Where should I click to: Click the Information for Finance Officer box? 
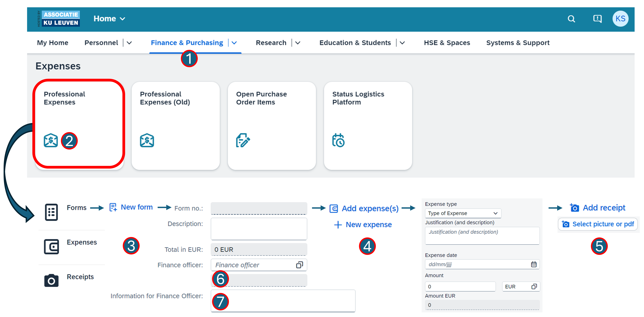(x=283, y=301)
